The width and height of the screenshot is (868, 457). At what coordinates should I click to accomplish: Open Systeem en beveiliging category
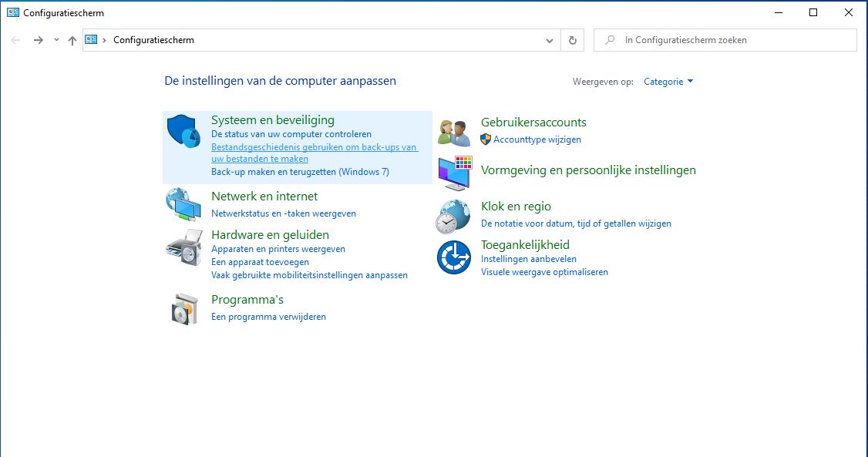tap(273, 120)
